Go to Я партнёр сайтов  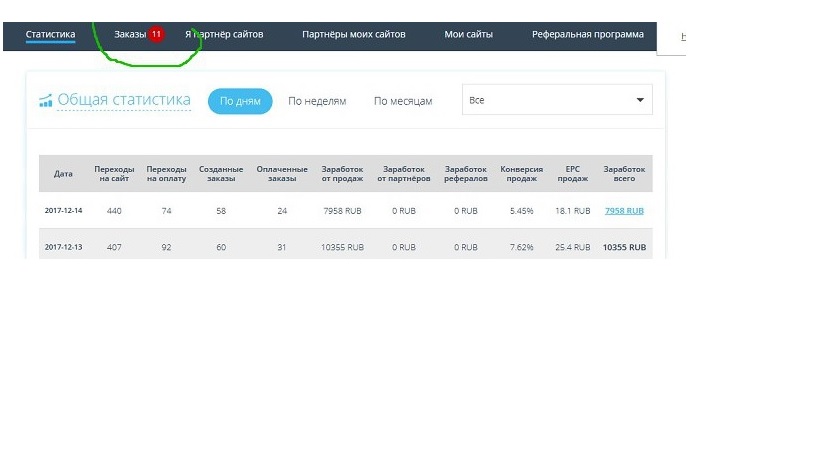pyautogui.click(x=224, y=35)
